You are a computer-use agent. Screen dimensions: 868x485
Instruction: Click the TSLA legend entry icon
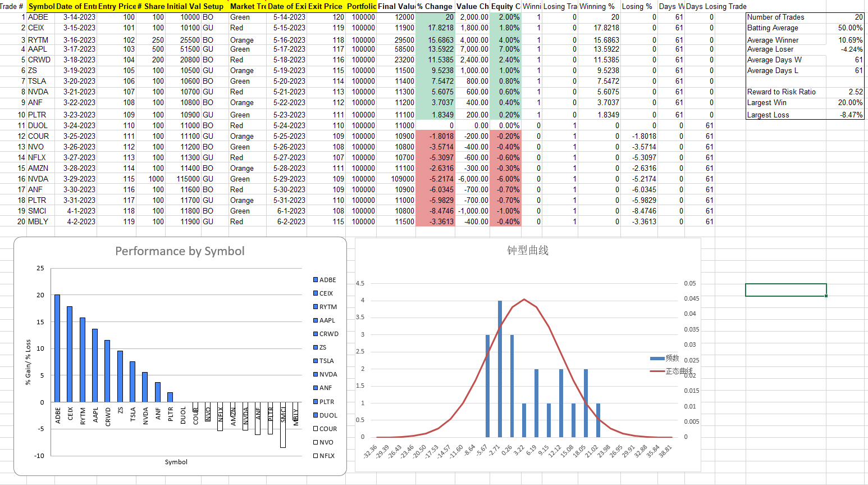point(315,360)
